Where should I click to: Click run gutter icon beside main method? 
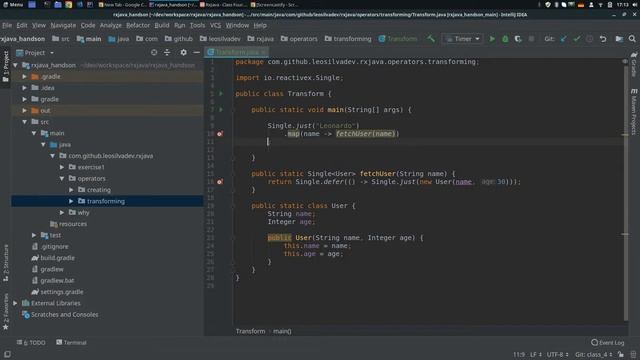(x=221, y=109)
